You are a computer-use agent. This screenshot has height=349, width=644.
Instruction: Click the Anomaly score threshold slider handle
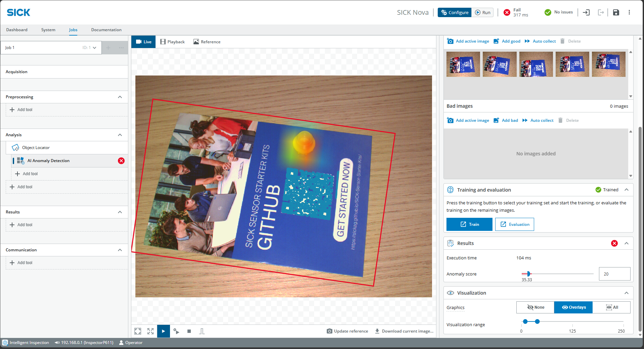(x=528, y=274)
